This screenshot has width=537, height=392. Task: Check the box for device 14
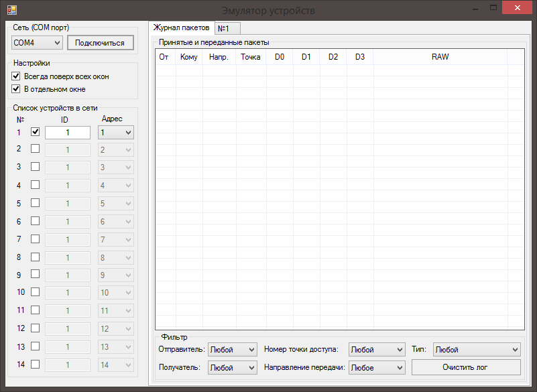[x=36, y=365]
